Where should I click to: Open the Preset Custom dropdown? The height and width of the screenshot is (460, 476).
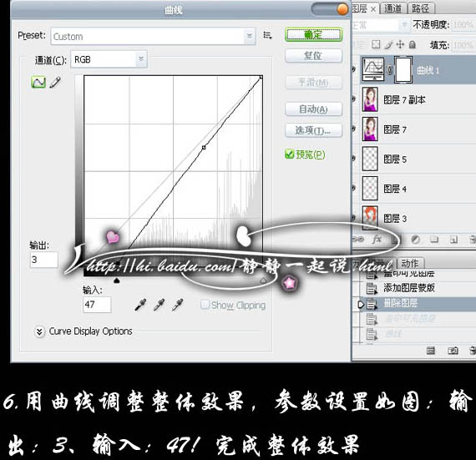[153, 37]
